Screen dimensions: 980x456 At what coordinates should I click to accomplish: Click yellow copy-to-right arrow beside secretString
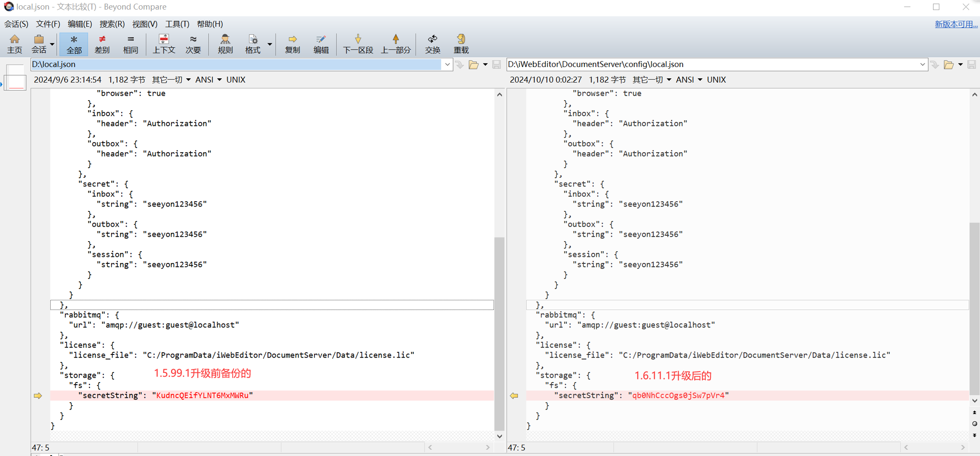click(x=38, y=396)
